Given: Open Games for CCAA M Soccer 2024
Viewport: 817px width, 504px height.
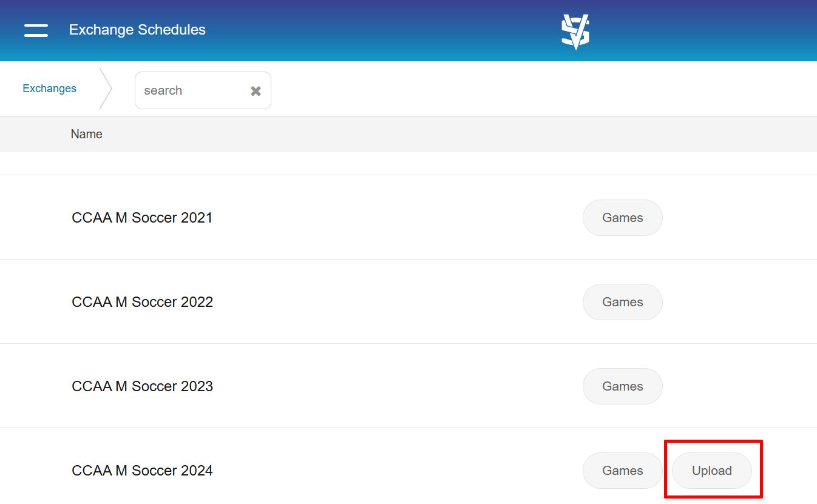Looking at the screenshot, I should pyautogui.click(x=622, y=471).
